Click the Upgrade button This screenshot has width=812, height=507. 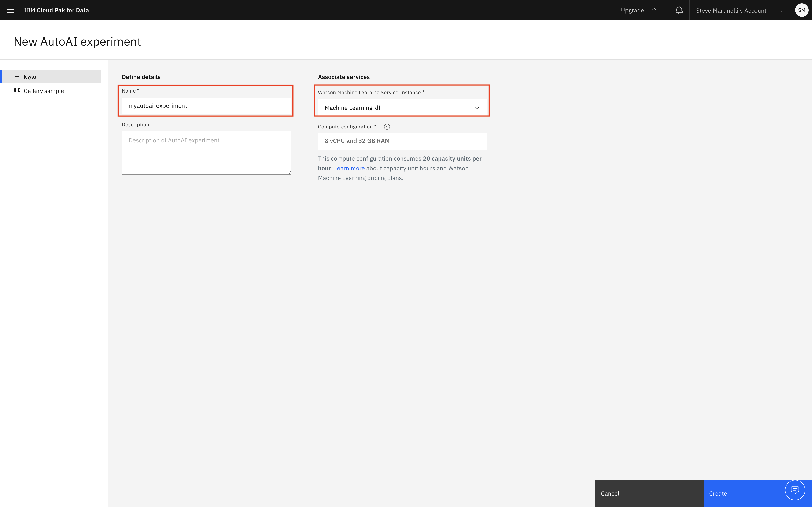[x=632, y=10]
